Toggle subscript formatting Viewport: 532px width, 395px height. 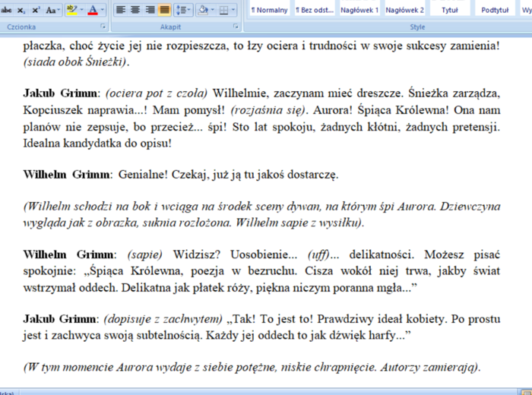point(22,10)
